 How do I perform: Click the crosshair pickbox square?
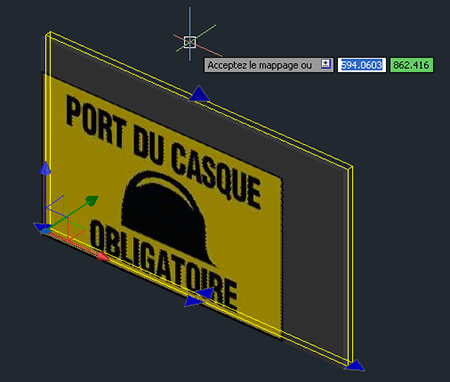190,42
